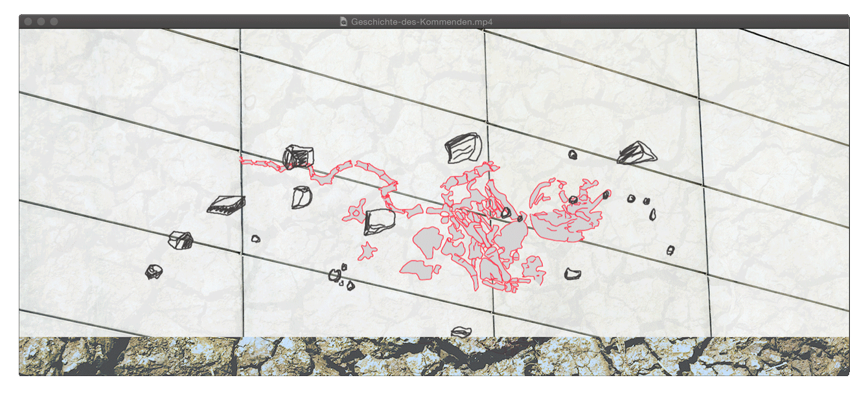Click the video file proxy icon in the title bar

pyautogui.click(x=344, y=21)
